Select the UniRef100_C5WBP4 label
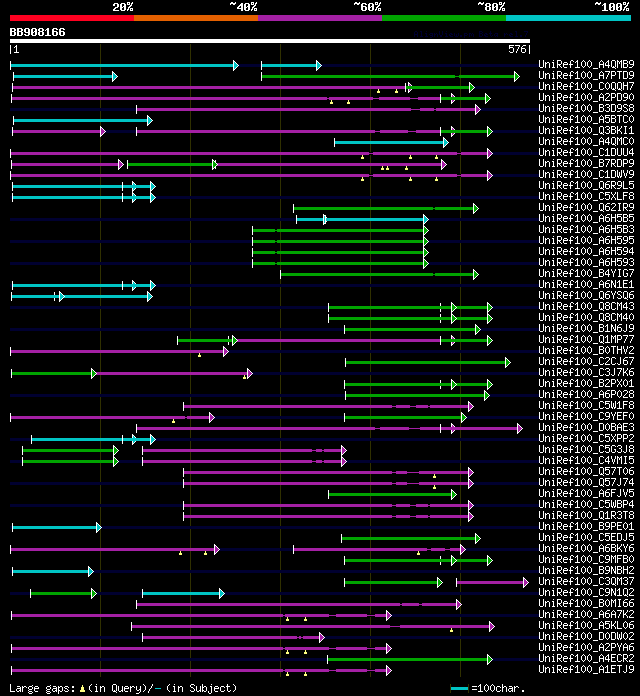 [x=586, y=504]
